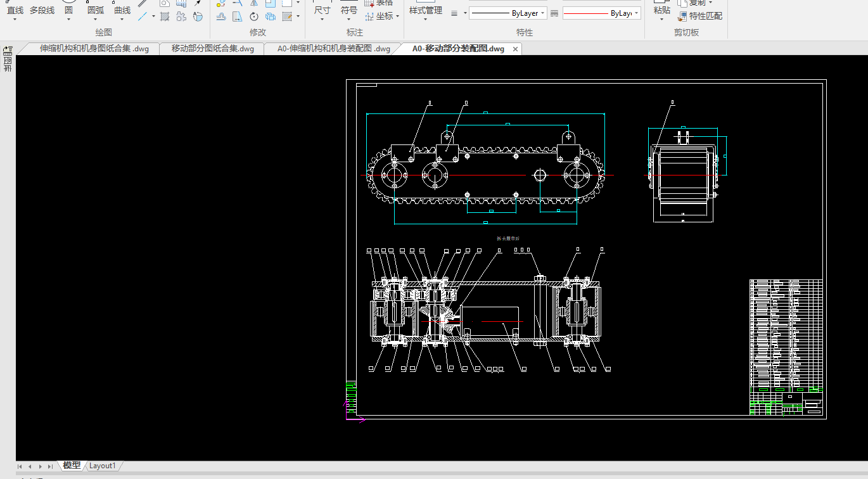Click the linetype icon beside red ByLayer
The image size is (868, 479).
pos(554,13)
